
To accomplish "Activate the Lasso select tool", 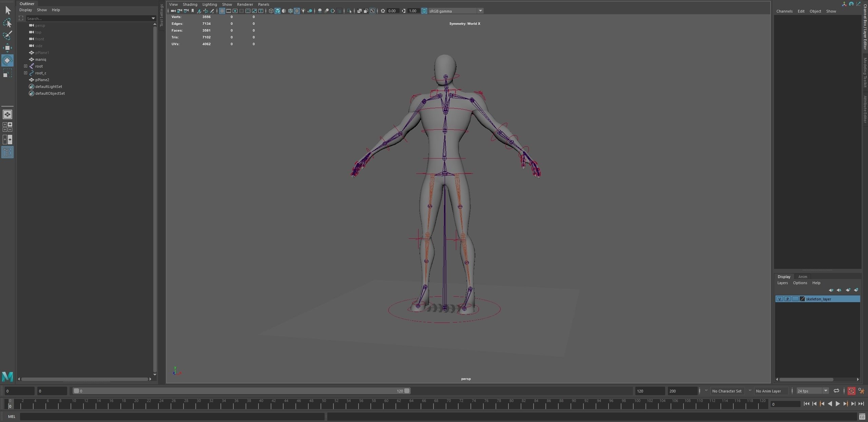I will coord(7,23).
